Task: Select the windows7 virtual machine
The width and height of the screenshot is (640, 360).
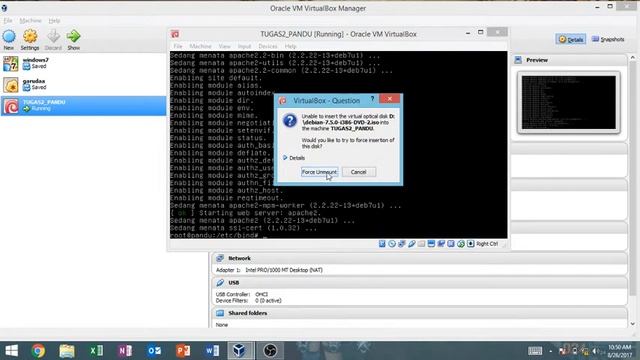Action: tap(83, 64)
